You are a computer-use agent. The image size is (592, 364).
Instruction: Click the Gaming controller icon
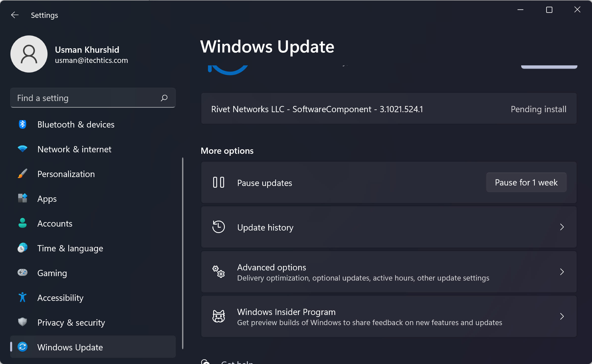pyautogui.click(x=23, y=273)
